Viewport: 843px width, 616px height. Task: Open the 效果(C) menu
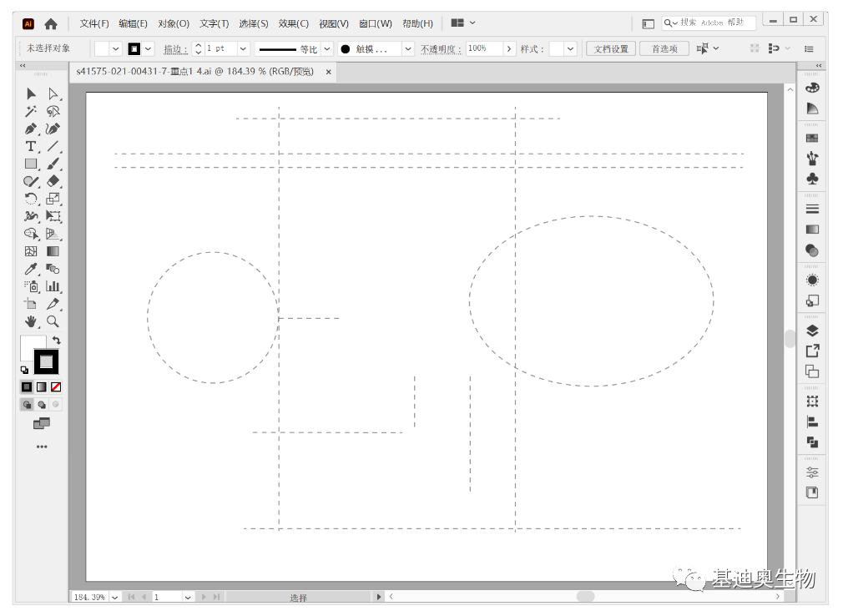point(294,23)
